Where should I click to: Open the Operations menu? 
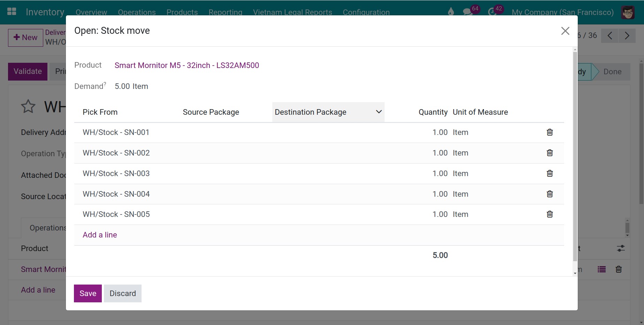point(137,12)
